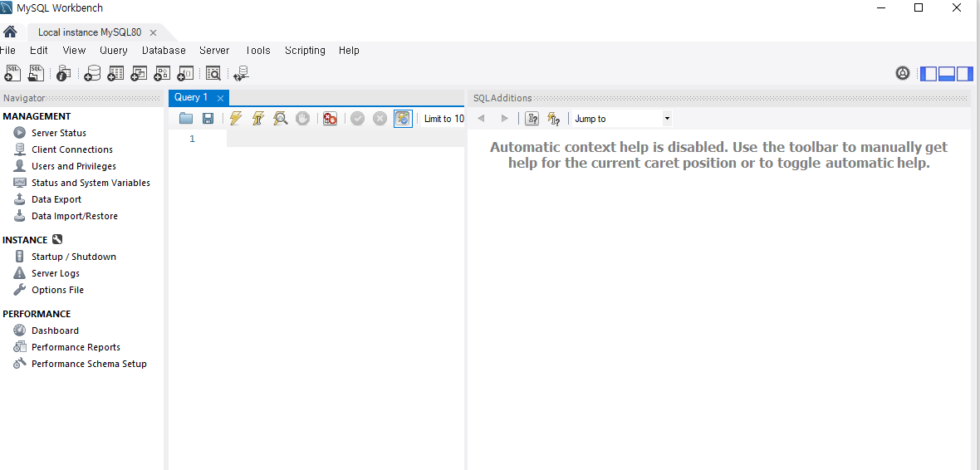This screenshot has height=470, width=980.
Task: Run explain plan on current statement
Action: pos(281,118)
